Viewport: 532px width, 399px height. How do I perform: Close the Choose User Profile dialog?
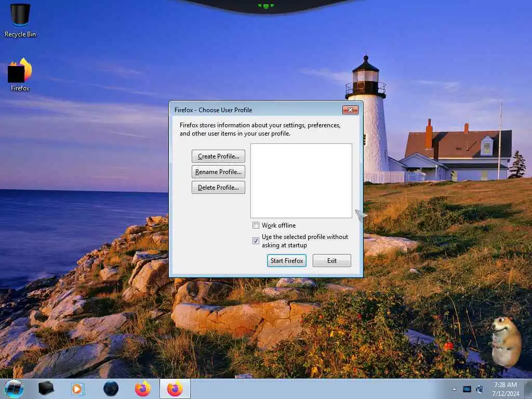pyautogui.click(x=350, y=110)
